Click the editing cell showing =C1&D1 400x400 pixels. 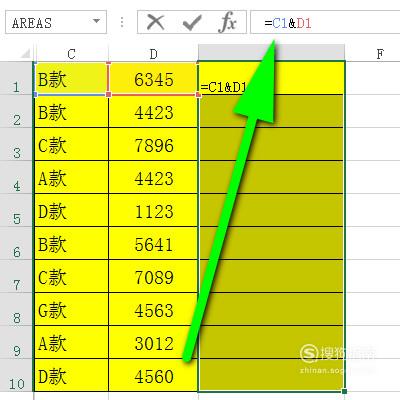click(x=271, y=79)
